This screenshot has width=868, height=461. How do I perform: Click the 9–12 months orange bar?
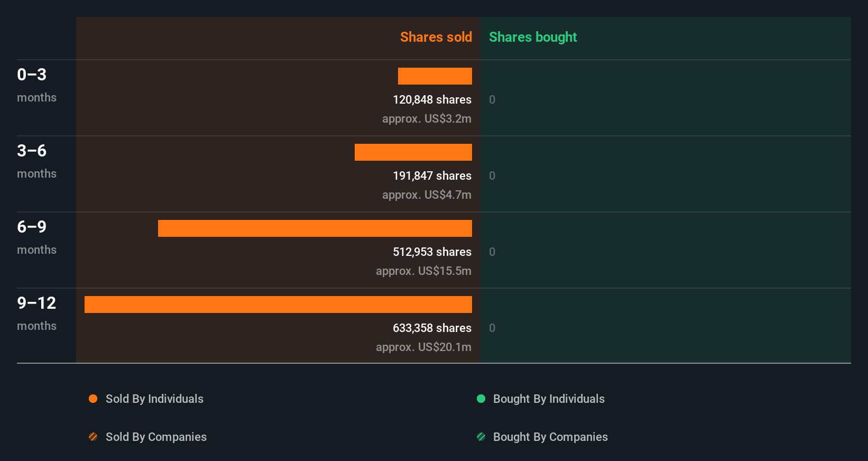(278, 305)
